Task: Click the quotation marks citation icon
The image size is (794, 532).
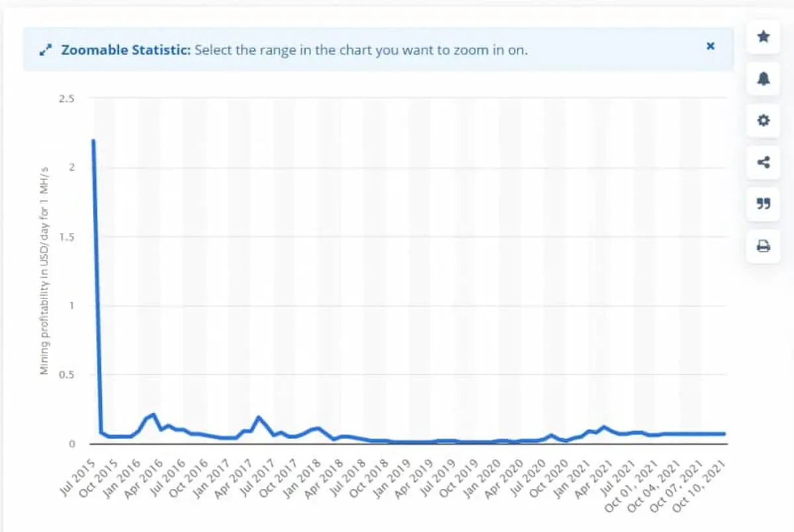Action: 763,204
